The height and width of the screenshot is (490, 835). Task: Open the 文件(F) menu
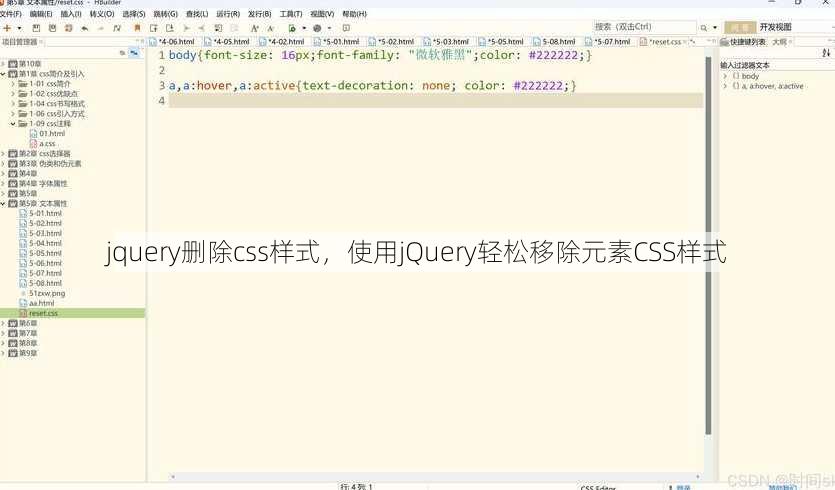[x=10, y=14]
